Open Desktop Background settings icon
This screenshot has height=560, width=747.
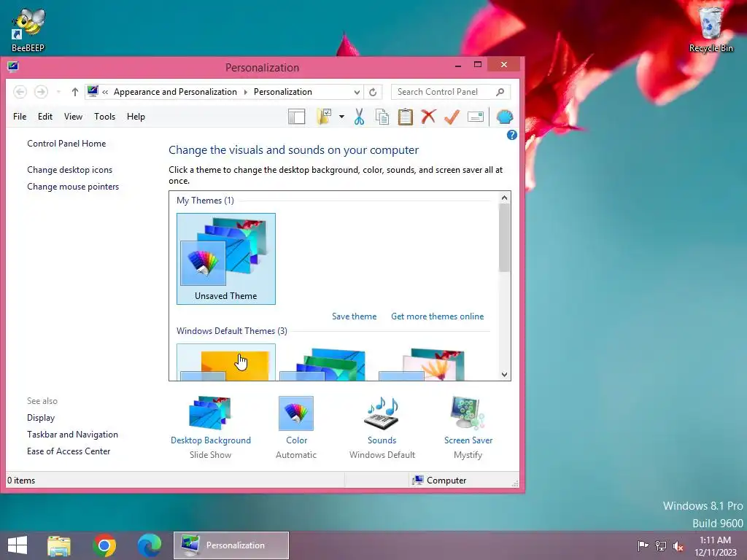pyautogui.click(x=210, y=413)
